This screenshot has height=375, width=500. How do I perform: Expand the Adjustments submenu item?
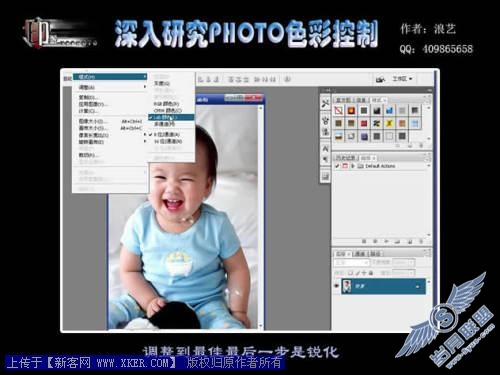tap(110, 87)
